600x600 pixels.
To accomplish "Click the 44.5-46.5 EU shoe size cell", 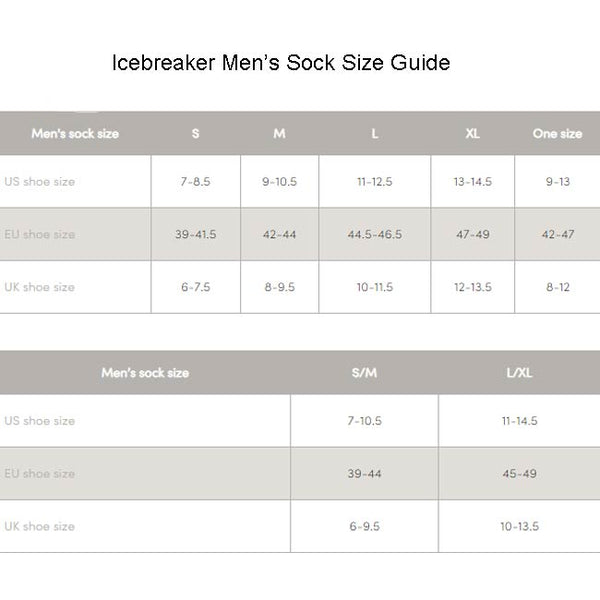I will [x=374, y=235].
